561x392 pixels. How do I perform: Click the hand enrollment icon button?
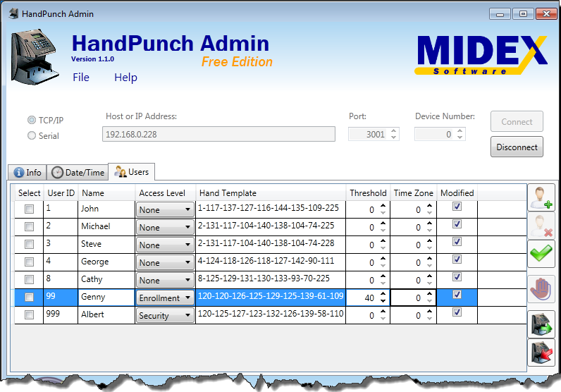coord(541,289)
